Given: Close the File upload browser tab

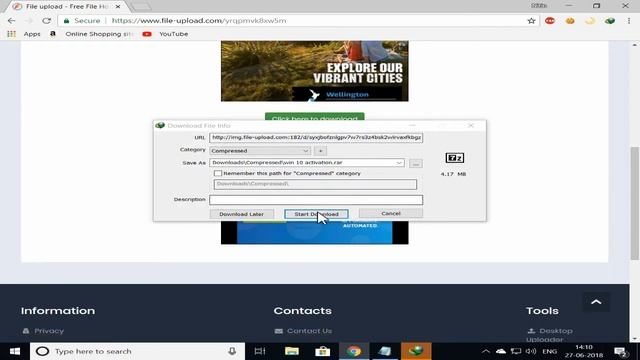Looking at the screenshot, I should (x=118, y=7).
